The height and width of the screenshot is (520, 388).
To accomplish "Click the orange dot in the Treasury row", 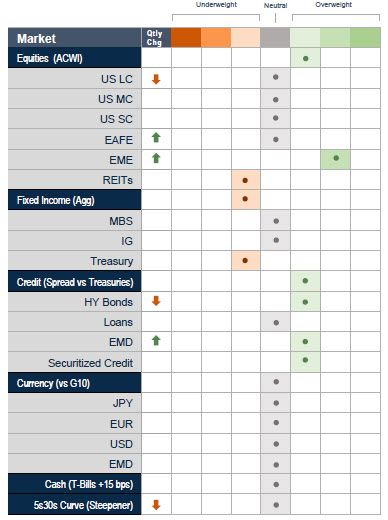I will click(x=245, y=261).
